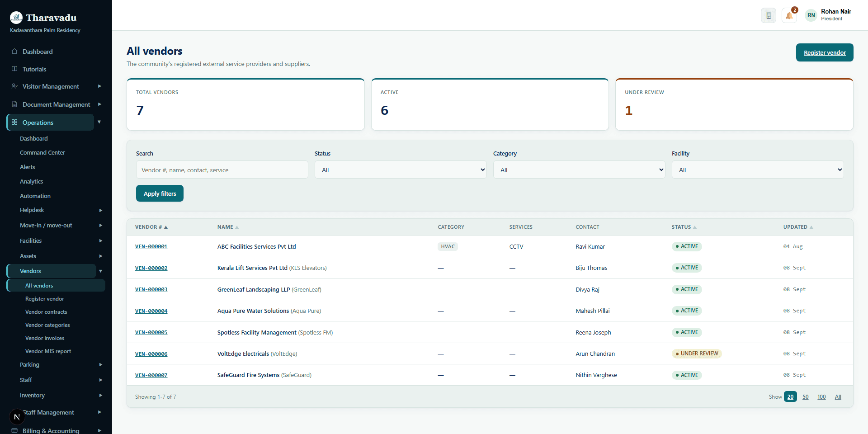Expand Move-in / move-out arrow
This screenshot has width=868, height=434.
pyautogui.click(x=101, y=226)
